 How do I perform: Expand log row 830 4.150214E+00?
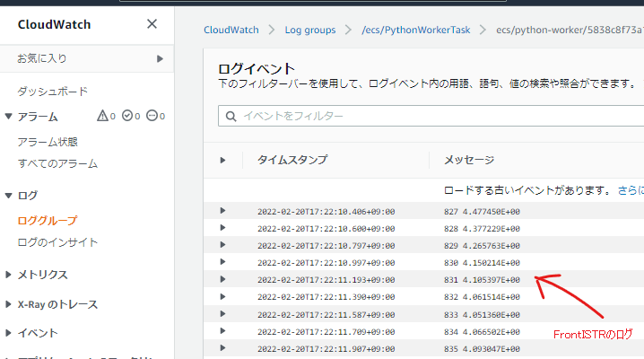click(x=222, y=262)
